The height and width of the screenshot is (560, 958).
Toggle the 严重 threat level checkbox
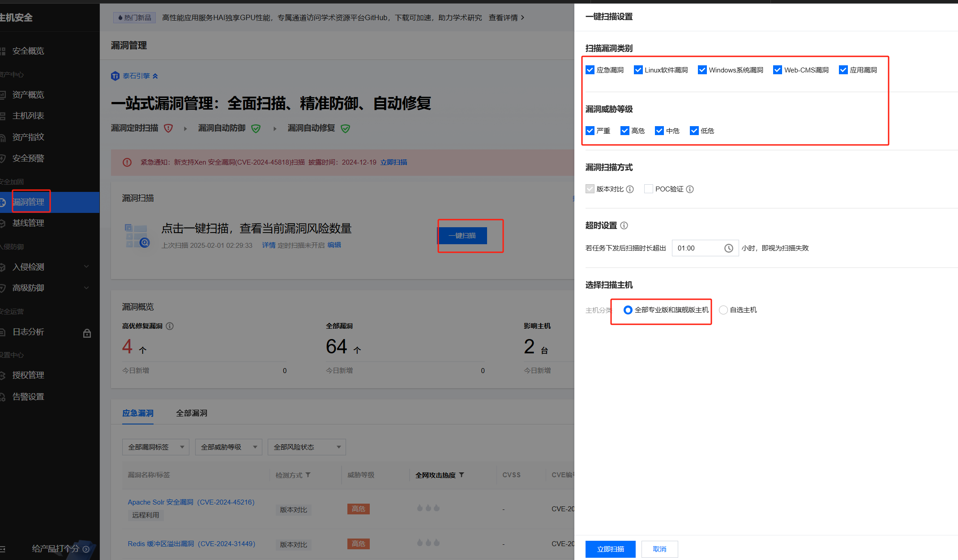click(590, 131)
